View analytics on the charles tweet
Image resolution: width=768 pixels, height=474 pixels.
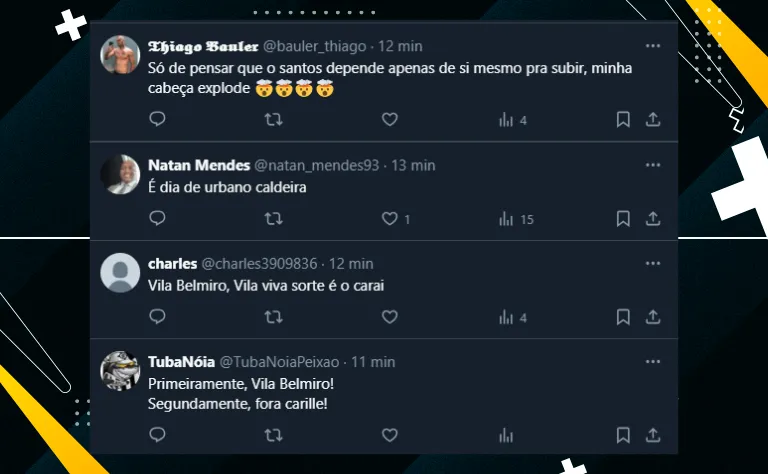coord(506,318)
